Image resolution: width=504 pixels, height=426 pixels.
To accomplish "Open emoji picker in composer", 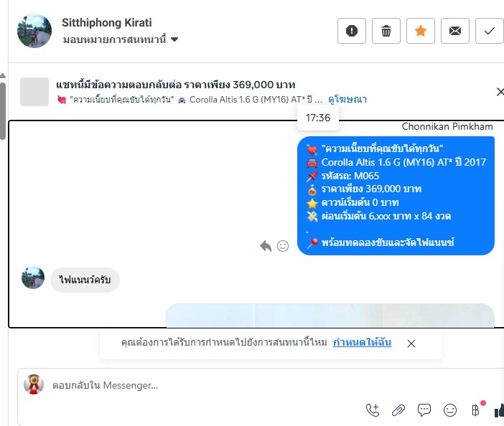I will click(x=450, y=410).
